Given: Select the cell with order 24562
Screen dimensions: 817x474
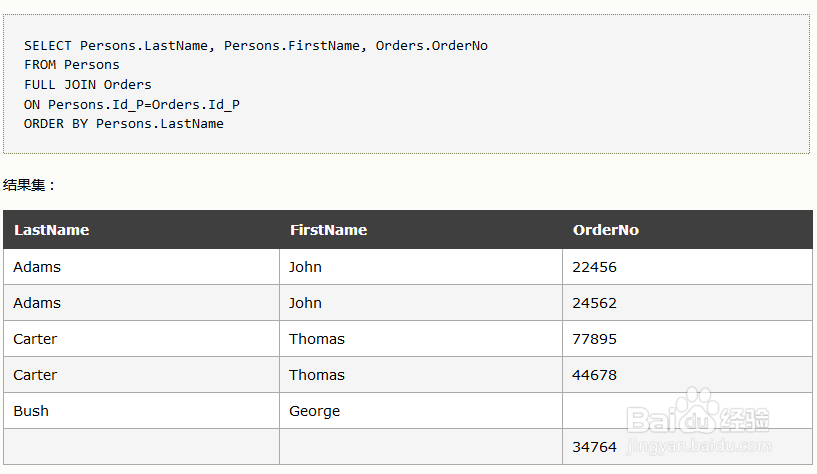Looking at the screenshot, I should (688, 303).
